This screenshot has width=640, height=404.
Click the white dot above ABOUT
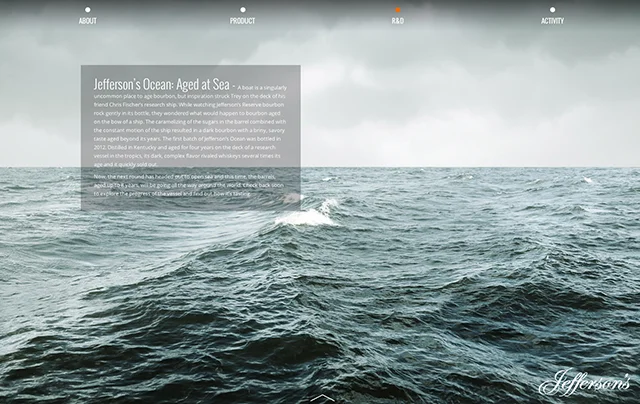tap(88, 9)
